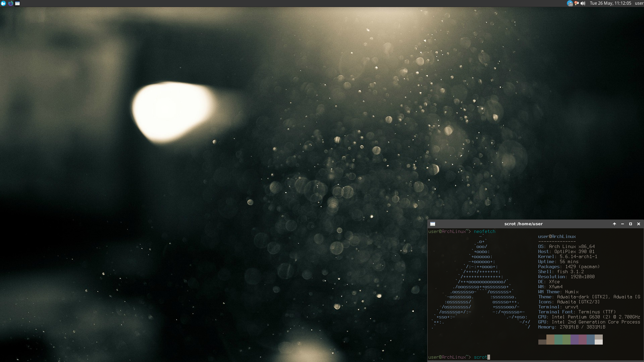The image size is (644, 362).
Task: Maximize the scrot terminal window
Action: pyautogui.click(x=631, y=224)
